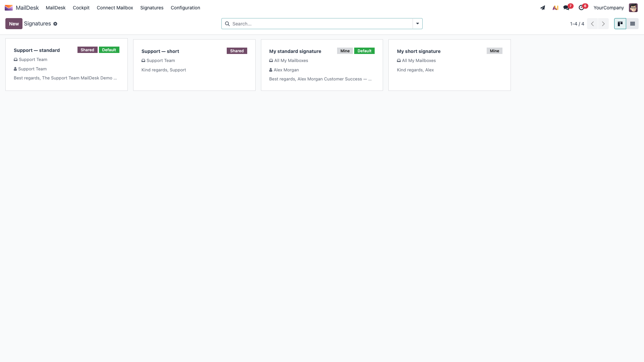
Task: Click the magnifier search icon
Action: coord(227,24)
